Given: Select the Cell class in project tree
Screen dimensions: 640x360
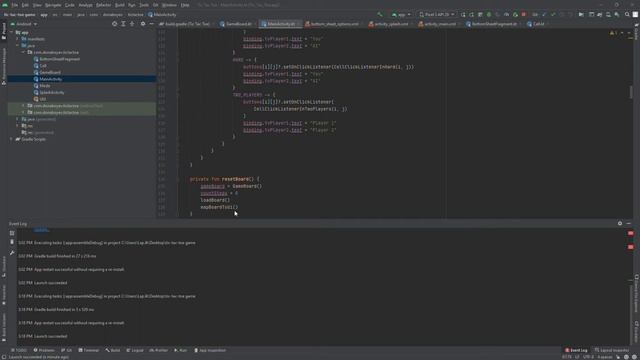Looking at the screenshot, I should pos(43,66).
